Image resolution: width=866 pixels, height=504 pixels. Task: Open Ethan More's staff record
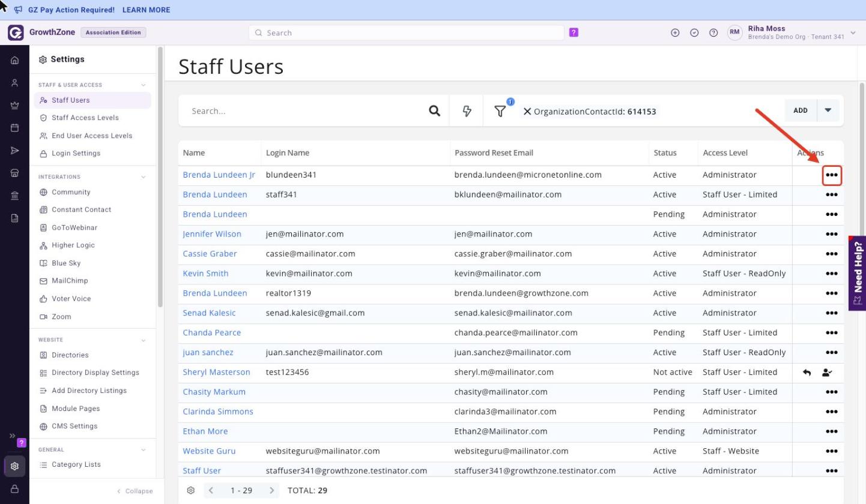(205, 431)
